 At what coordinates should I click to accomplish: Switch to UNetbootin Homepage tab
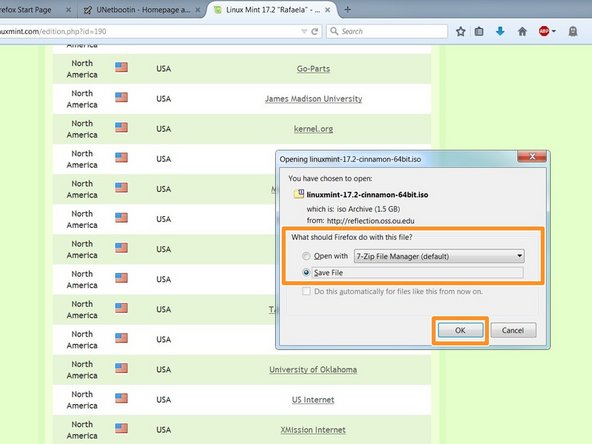143,10
